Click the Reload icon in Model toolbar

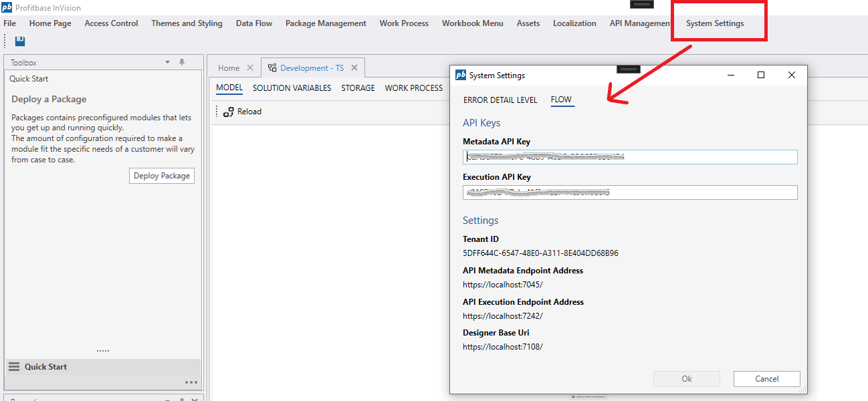click(228, 112)
